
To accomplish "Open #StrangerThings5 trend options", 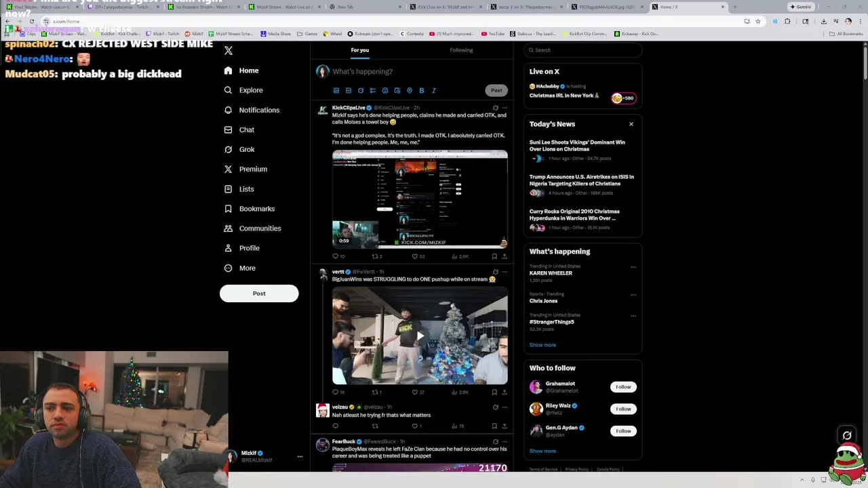I will (633, 316).
